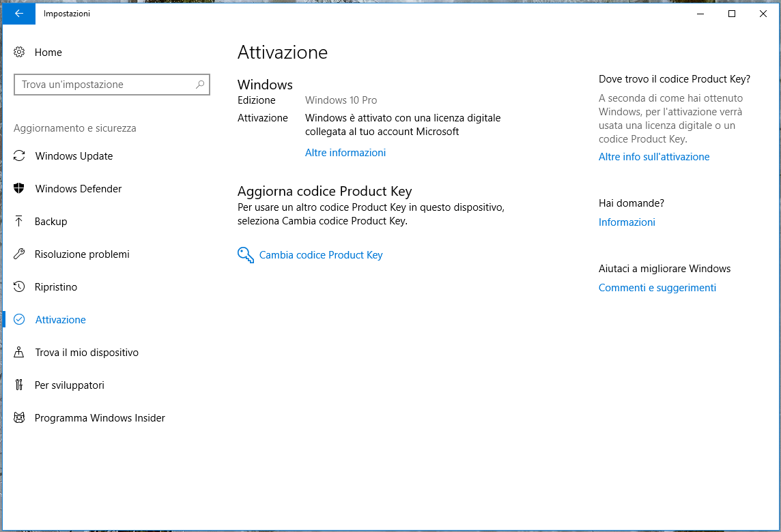Image resolution: width=781 pixels, height=532 pixels.
Task: Close the Impostazioni window
Action: (763, 14)
